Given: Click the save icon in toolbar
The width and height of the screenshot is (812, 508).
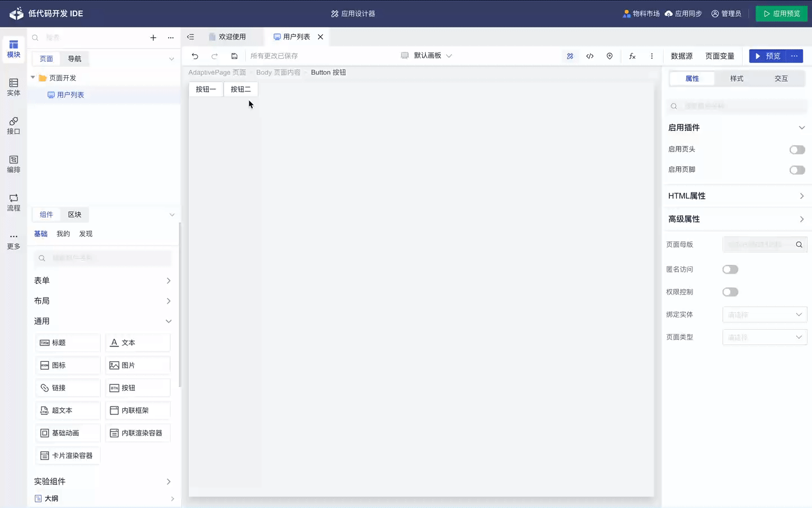Looking at the screenshot, I should pos(235,56).
